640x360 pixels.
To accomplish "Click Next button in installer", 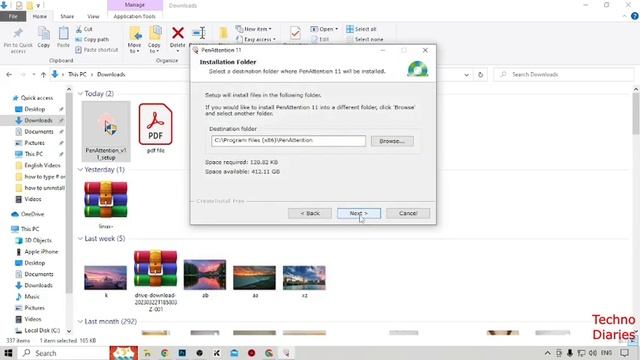I will coord(359,213).
